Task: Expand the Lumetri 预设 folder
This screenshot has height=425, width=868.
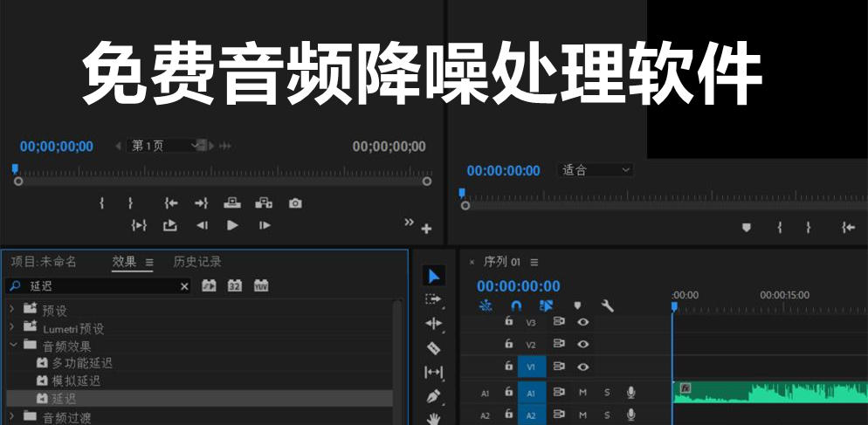Action: click(x=11, y=327)
